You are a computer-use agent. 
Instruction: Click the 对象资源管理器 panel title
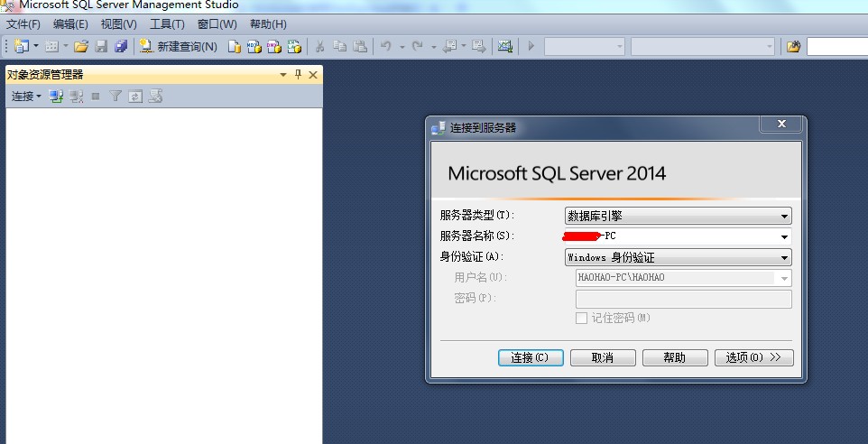45,75
